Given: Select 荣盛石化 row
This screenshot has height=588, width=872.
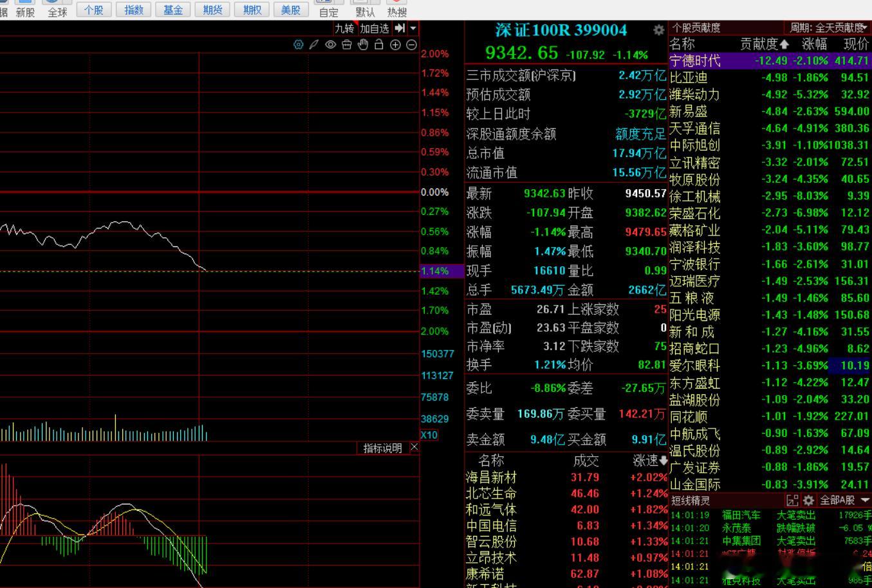Looking at the screenshot, I should pos(770,213).
